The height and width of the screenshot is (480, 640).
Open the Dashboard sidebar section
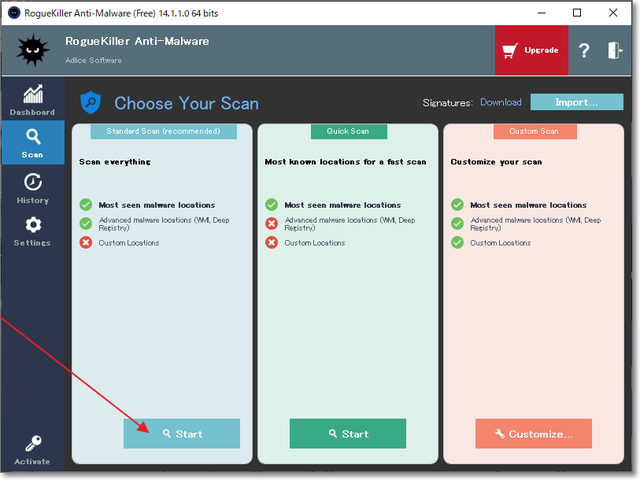coord(32,99)
